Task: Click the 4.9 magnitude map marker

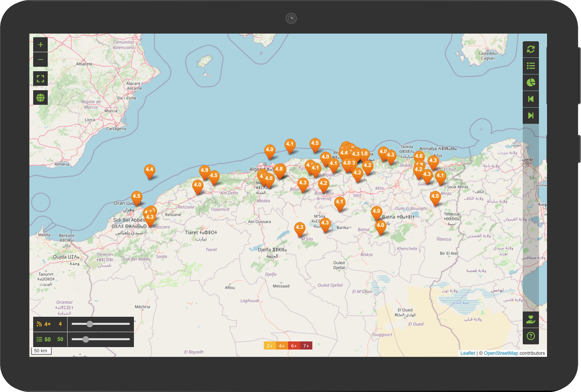Action: coord(205,172)
